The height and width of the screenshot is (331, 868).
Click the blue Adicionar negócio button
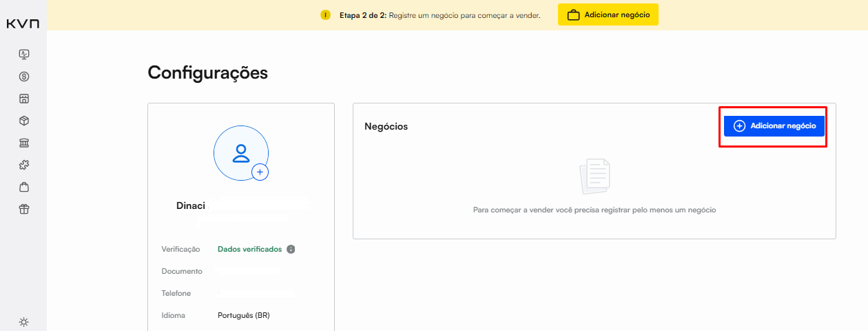[x=774, y=126]
